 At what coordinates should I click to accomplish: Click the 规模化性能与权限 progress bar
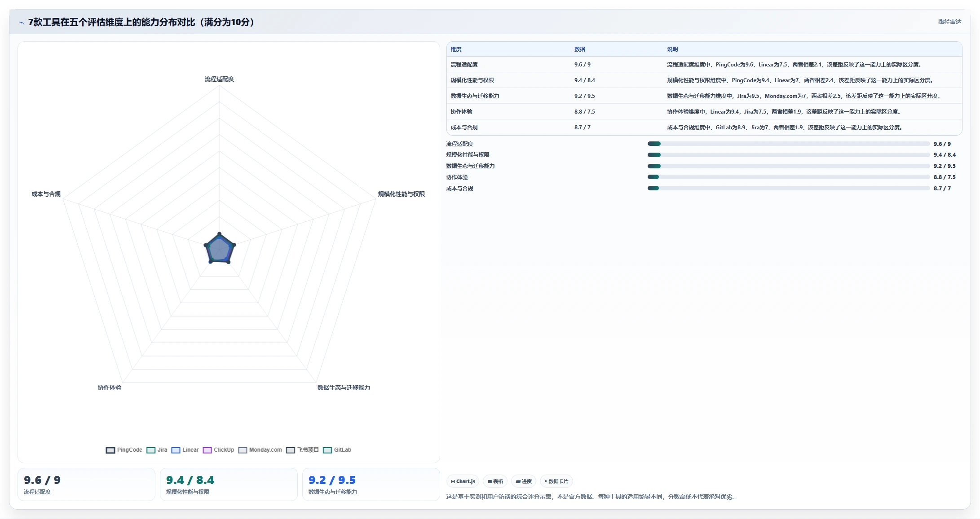point(788,155)
